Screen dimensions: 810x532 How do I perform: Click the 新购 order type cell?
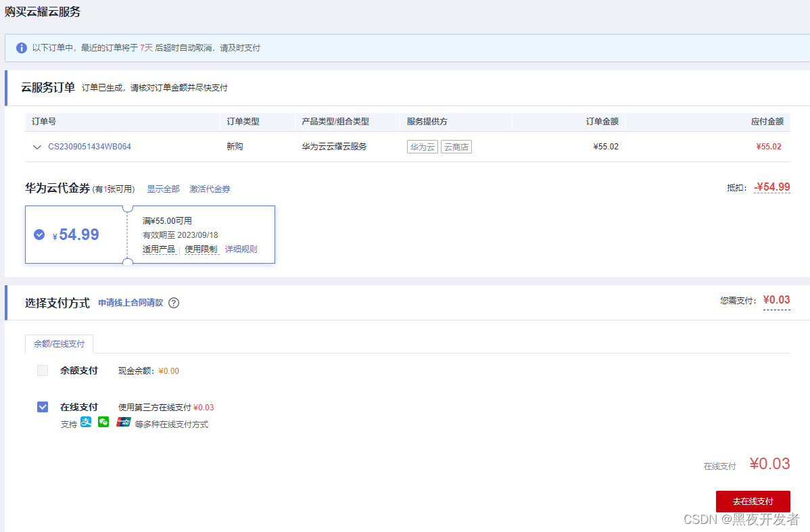pyautogui.click(x=235, y=147)
